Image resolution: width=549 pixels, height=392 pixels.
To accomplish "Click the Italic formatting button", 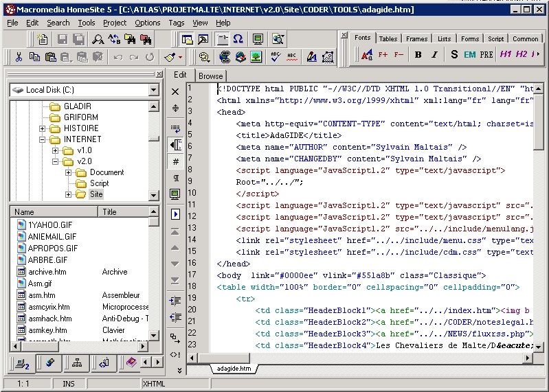I will click(x=434, y=55).
